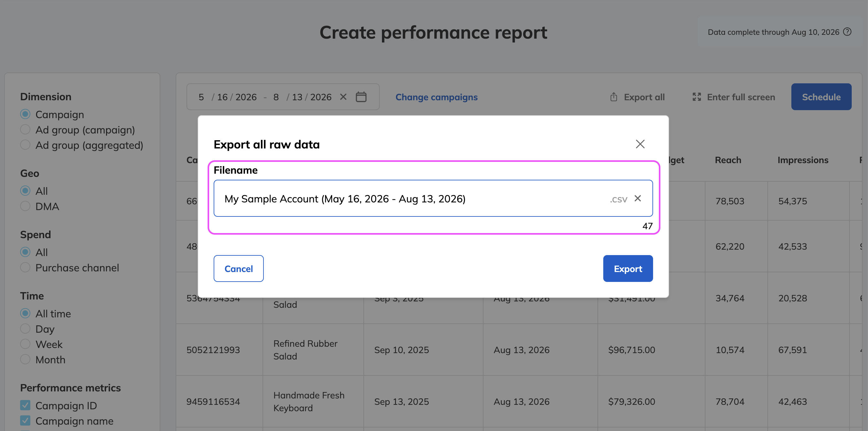This screenshot has height=431, width=868.
Task: Open the date range calendar picker
Action: pyautogui.click(x=361, y=97)
